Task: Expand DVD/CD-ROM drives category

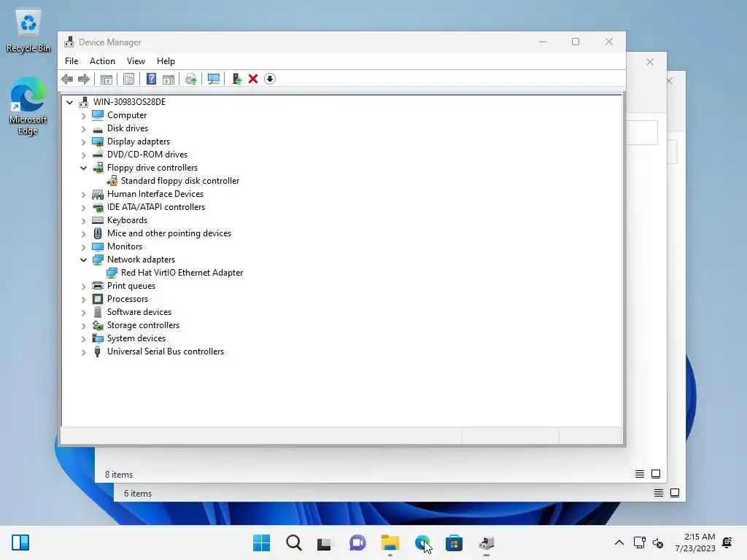Action: pyautogui.click(x=83, y=155)
